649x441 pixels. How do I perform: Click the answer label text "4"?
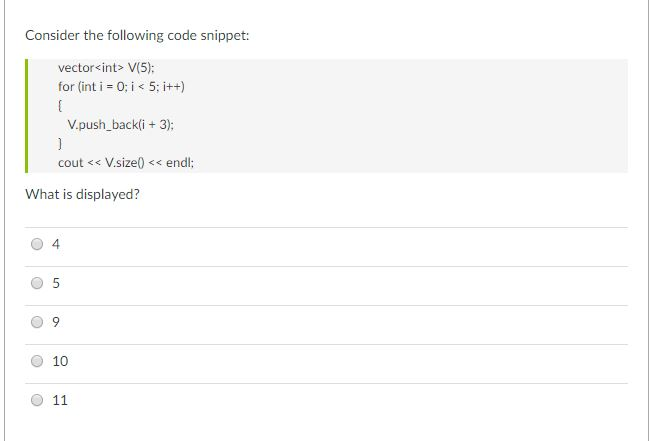[56, 244]
